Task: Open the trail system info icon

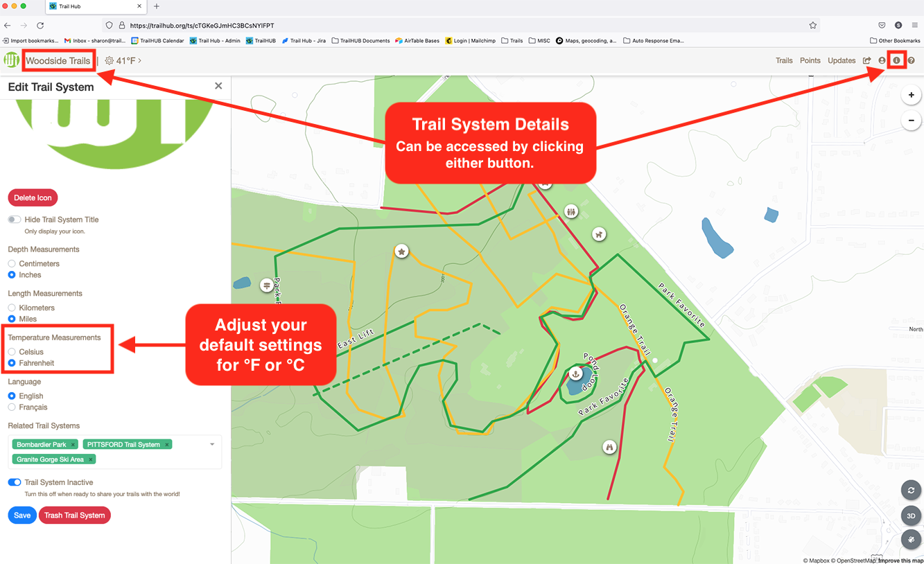Action: tap(896, 60)
